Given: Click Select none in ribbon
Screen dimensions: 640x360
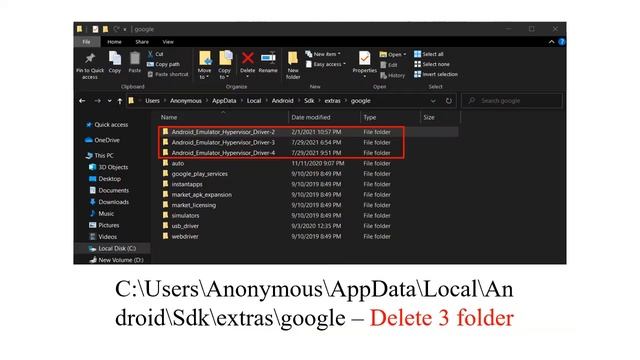Looking at the screenshot, I should click(432, 64).
